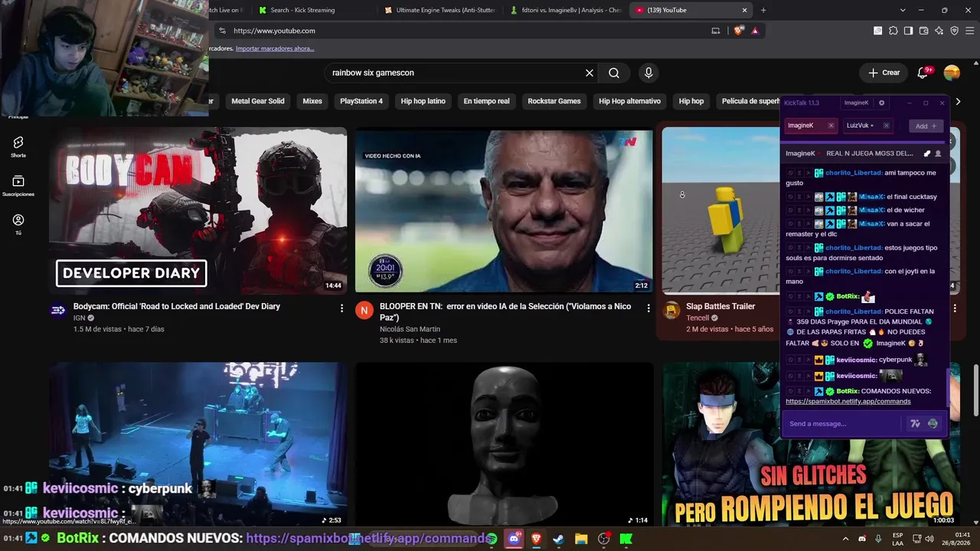Open the viewer list icon in KickTalk
The height and width of the screenshot is (551, 980).
point(938,153)
